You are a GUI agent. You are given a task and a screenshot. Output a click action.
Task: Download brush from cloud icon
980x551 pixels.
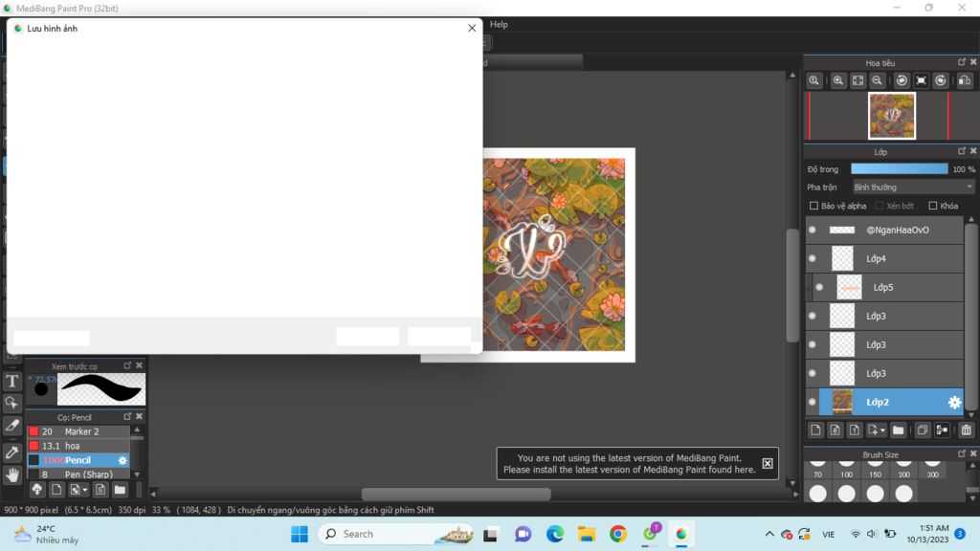(37, 490)
